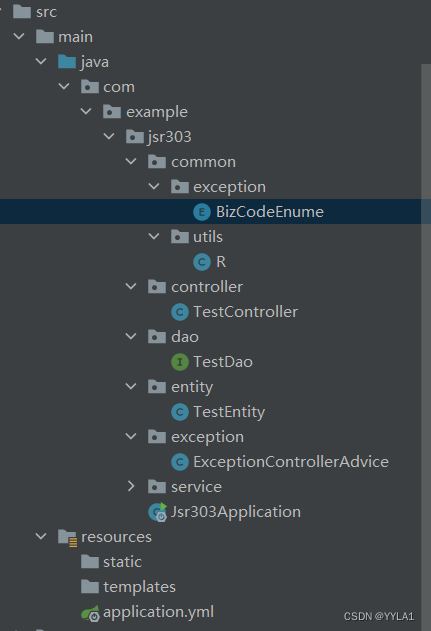Collapse the jsr303 package chevron
This screenshot has width=431, height=631.
[x=109, y=136]
